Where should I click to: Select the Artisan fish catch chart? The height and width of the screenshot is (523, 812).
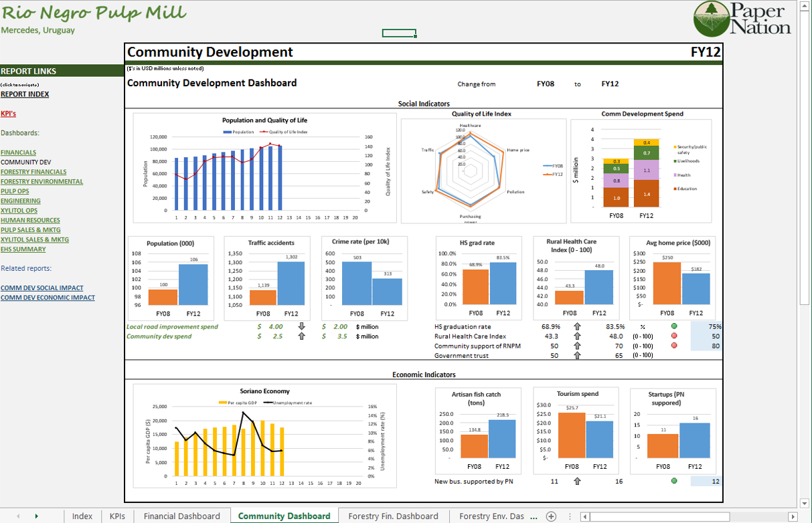tap(479, 431)
